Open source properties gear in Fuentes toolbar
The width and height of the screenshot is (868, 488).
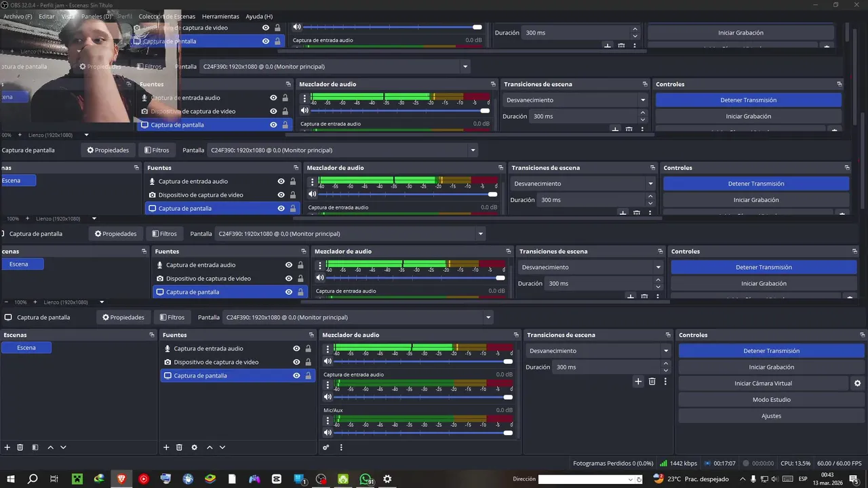point(195,447)
